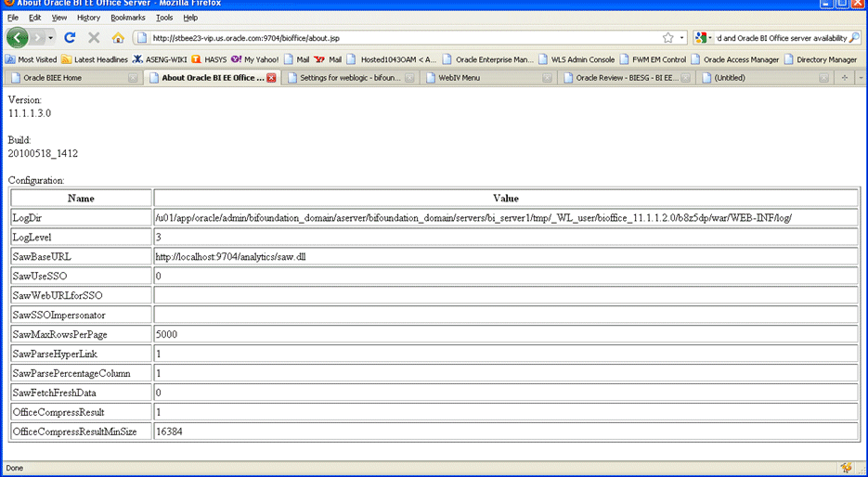The image size is (868, 477).
Task: Click the SawWebURLforSSO name cell
Action: (82, 295)
